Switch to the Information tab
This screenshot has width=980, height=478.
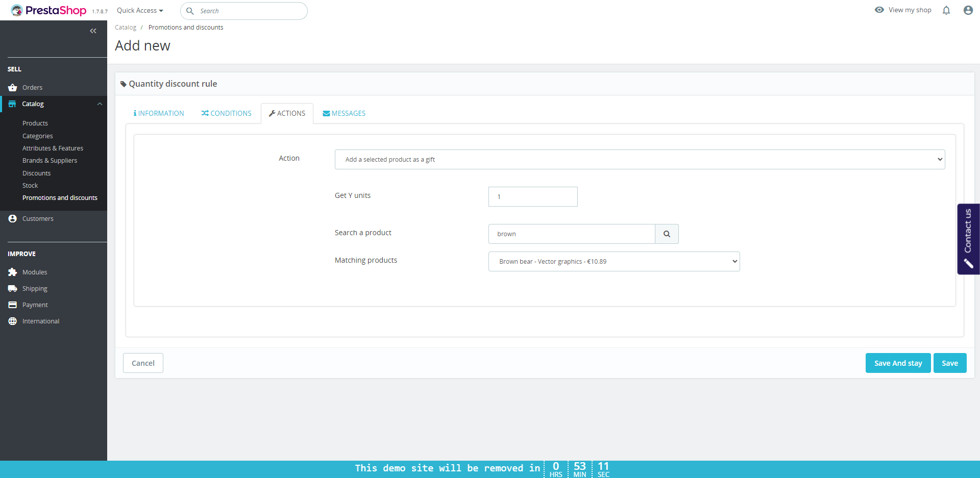pos(159,113)
